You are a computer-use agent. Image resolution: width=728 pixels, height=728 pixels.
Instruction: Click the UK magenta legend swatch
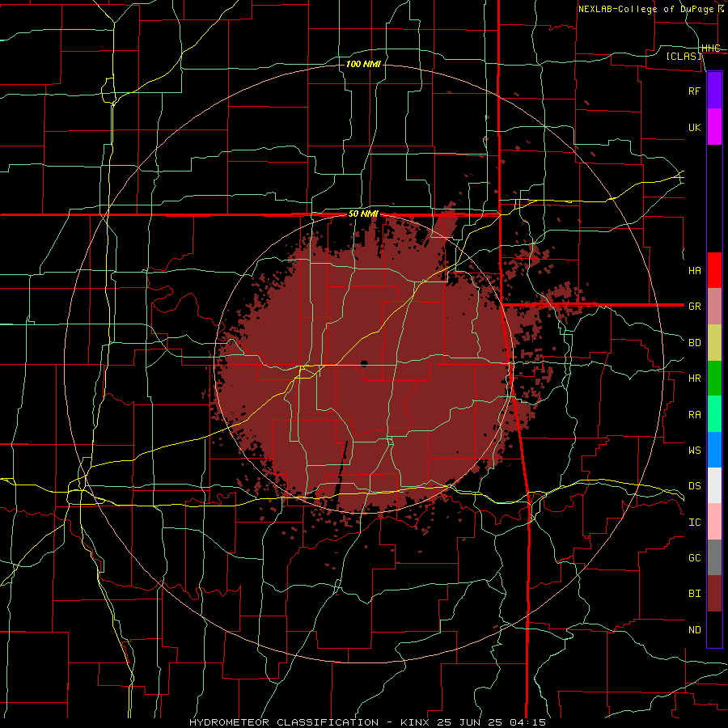click(x=714, y=127)
